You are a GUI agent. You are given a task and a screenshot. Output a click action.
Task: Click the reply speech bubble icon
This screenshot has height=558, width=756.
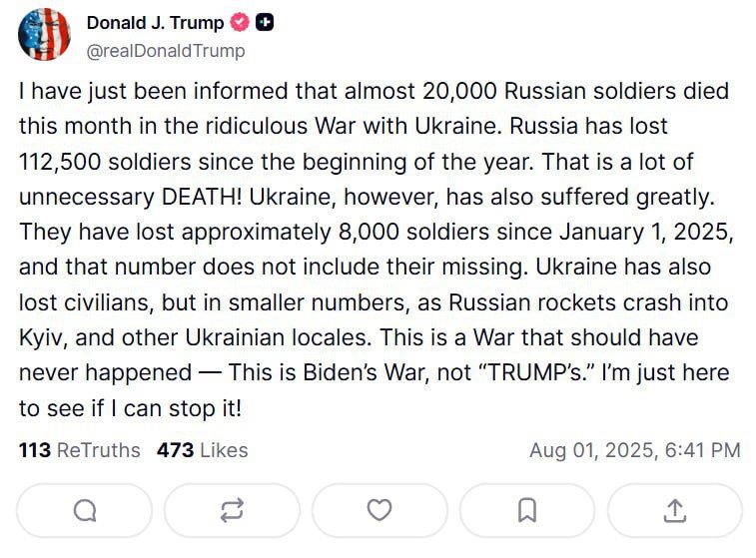coord(85,510)
